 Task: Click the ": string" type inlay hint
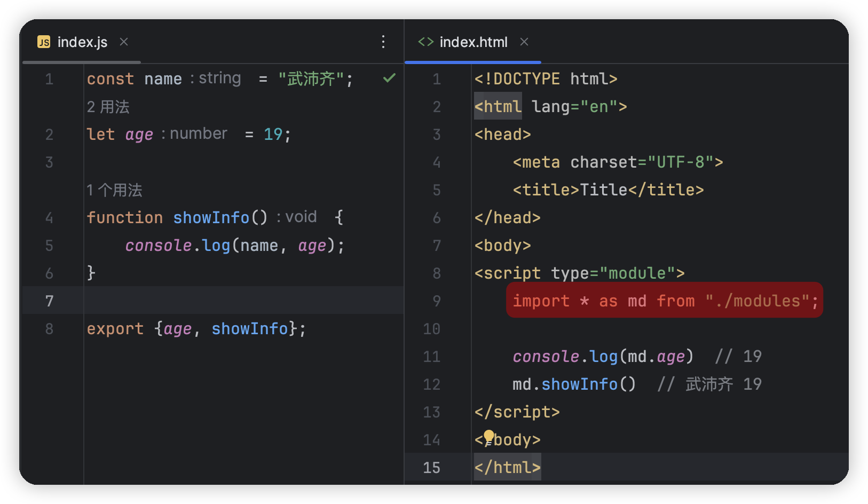coord(216,78)
